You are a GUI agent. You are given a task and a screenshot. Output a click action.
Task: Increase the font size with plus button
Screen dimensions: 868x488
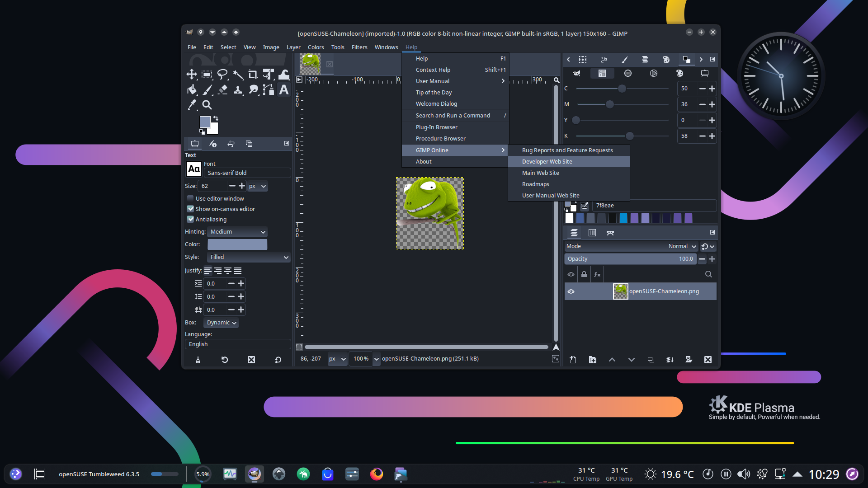click(242, 186)
